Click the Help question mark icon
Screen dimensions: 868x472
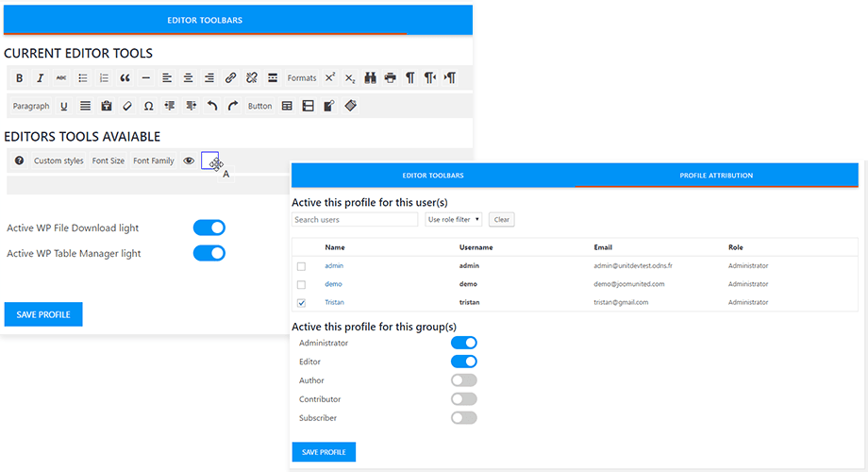point(19,161)
